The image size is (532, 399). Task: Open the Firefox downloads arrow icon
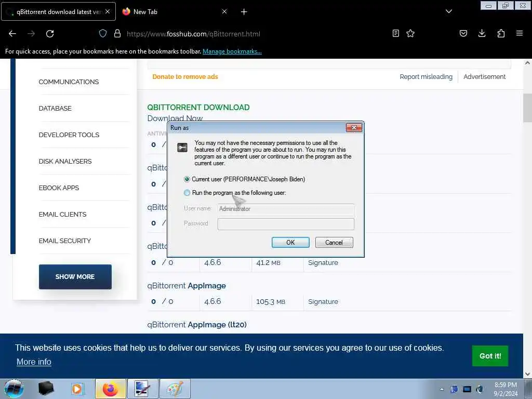(x=482, y=33)
